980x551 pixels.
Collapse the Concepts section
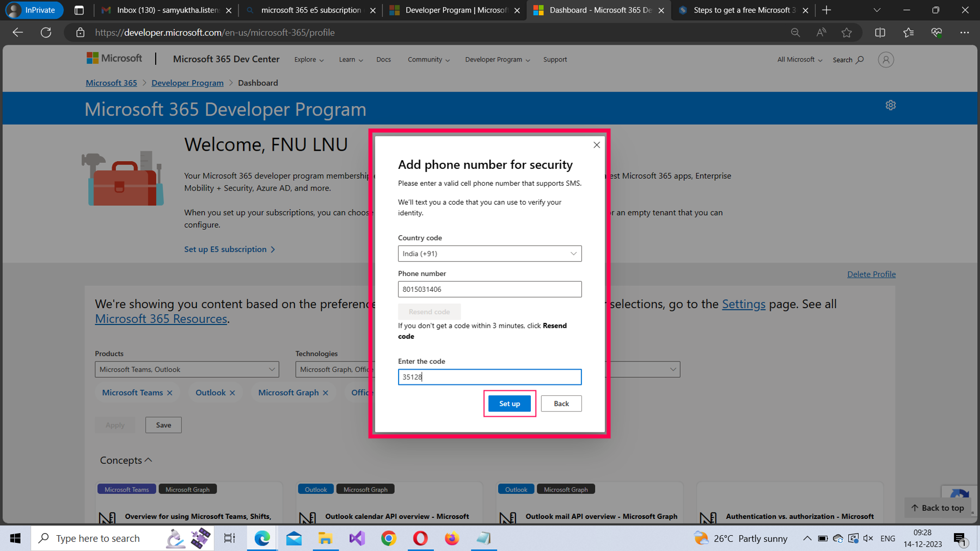point(126,461)
